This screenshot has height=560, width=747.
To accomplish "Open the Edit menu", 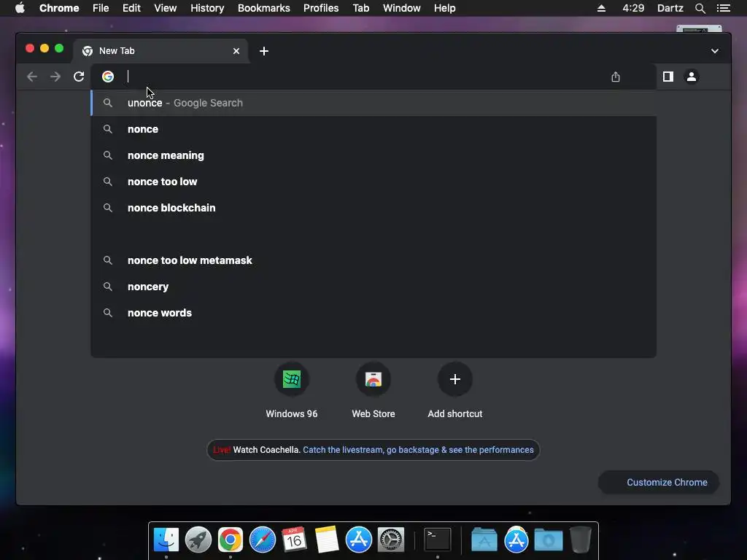I will 131,8.
